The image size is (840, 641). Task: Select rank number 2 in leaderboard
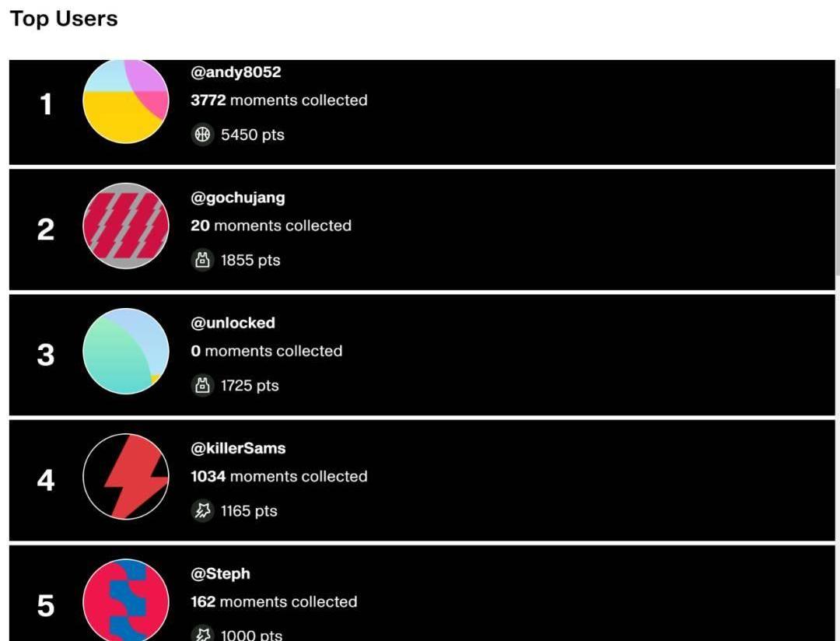[46, 229]
